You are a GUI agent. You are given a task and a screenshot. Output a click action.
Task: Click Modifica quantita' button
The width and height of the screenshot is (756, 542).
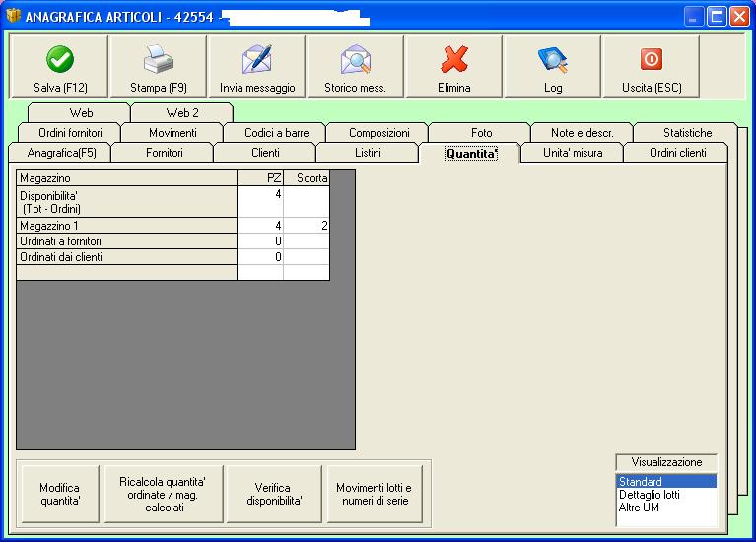tap(60, 494)
